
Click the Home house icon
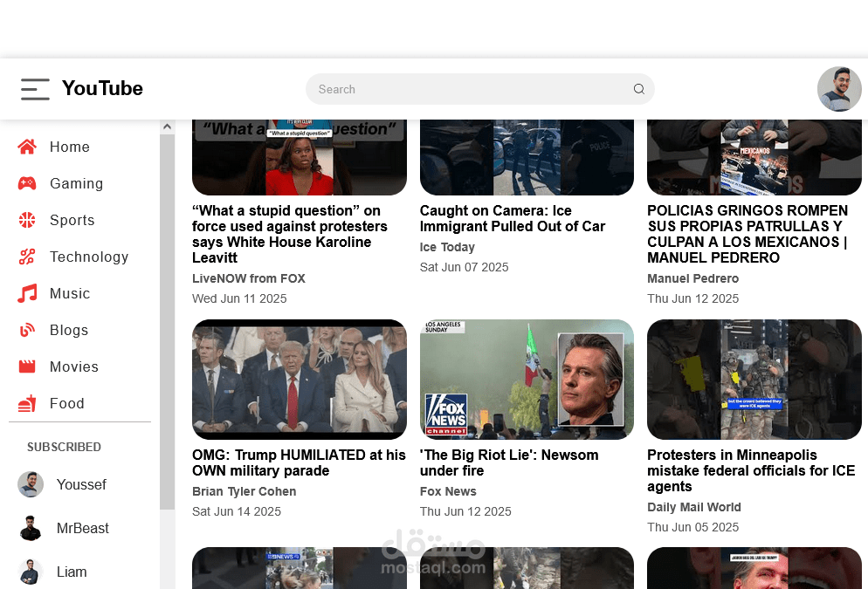click(27, 147)
